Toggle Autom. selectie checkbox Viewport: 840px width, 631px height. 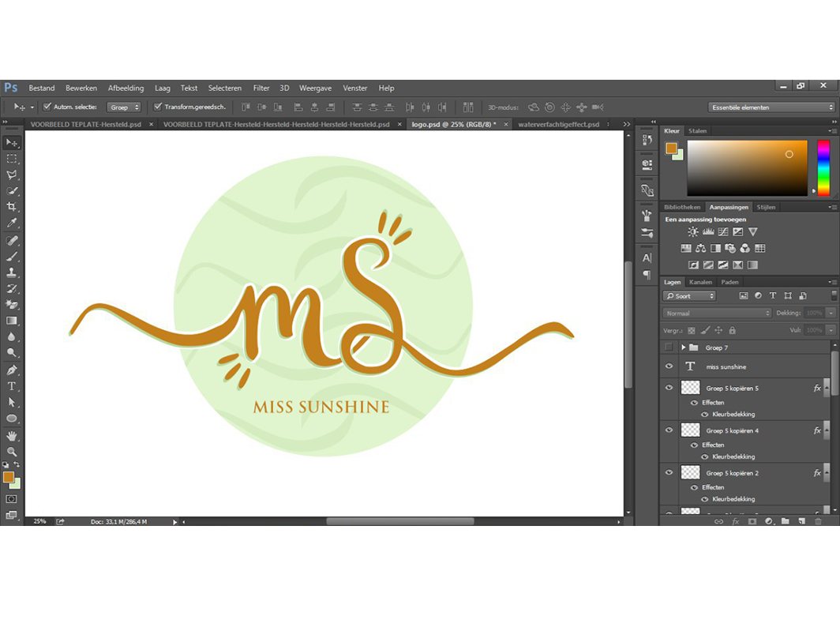(x=47, y=107)
